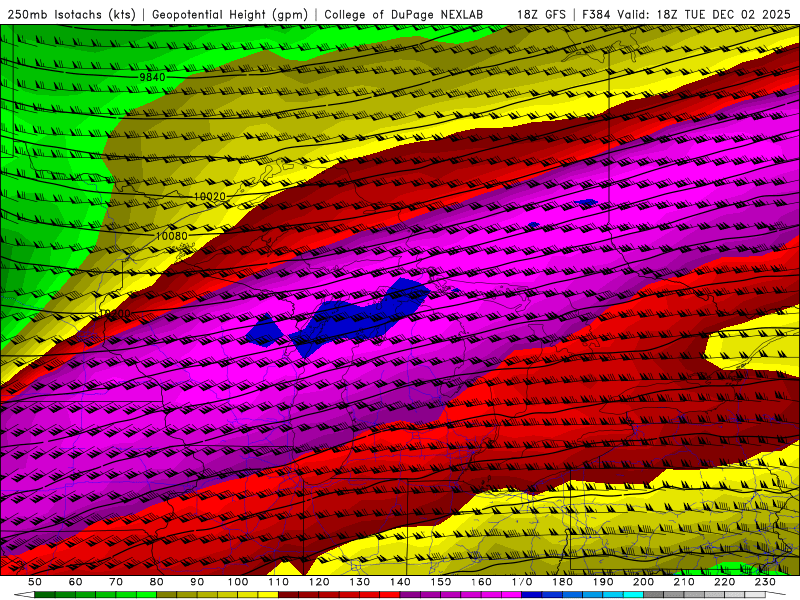This screenshot has width=800, height=600.
Task: Click the 100 value on the color scale
Action: (x=238, y=582)
